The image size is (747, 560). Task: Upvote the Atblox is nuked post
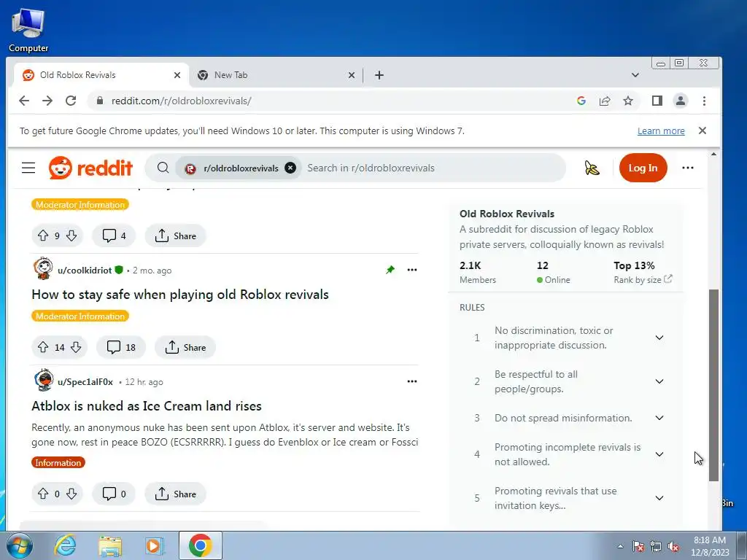(x=43, y=494)
